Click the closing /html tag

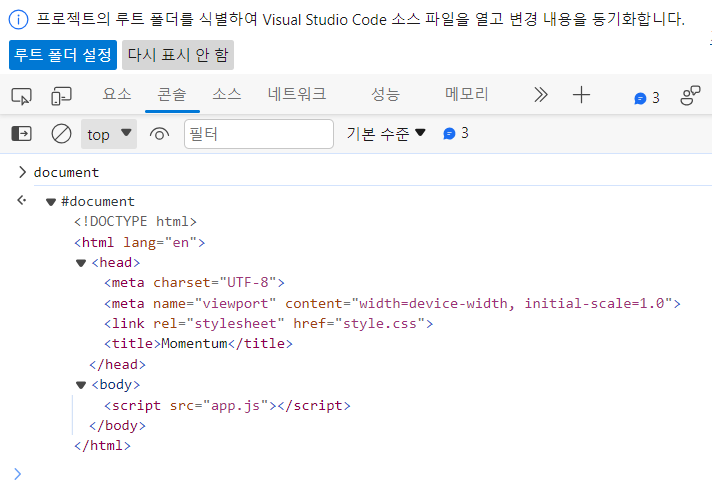103,446
